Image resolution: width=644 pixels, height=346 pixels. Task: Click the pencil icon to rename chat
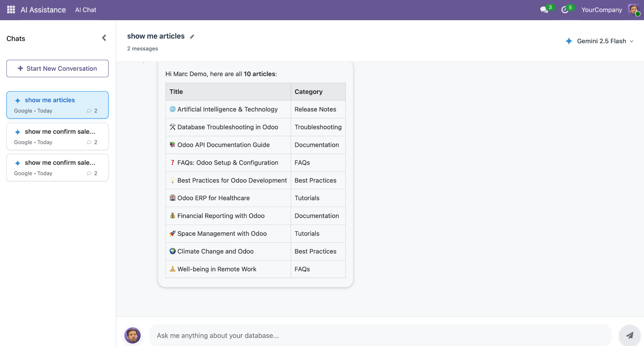point(192,37)
